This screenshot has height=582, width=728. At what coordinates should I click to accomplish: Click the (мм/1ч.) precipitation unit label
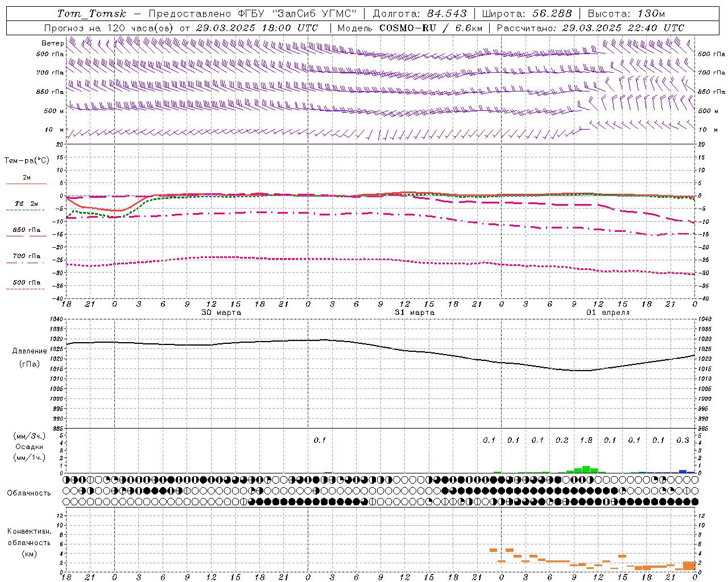[30, 458]
